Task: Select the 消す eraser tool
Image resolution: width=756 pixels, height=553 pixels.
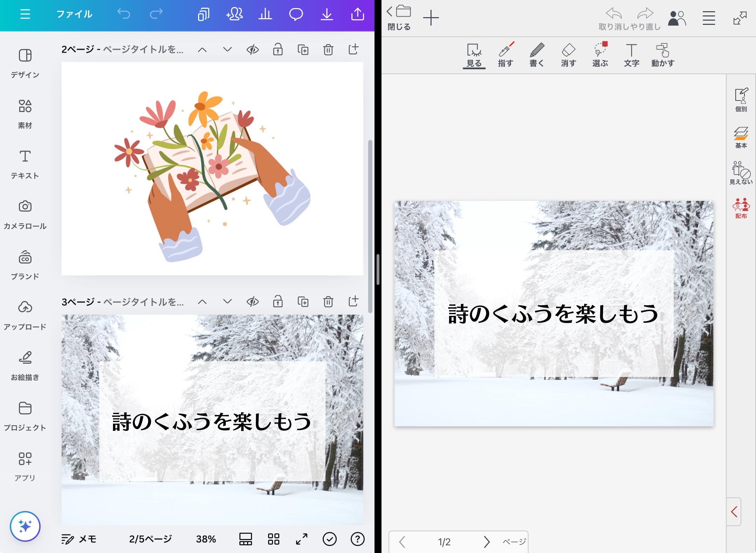Action: (x=568, y=55)
